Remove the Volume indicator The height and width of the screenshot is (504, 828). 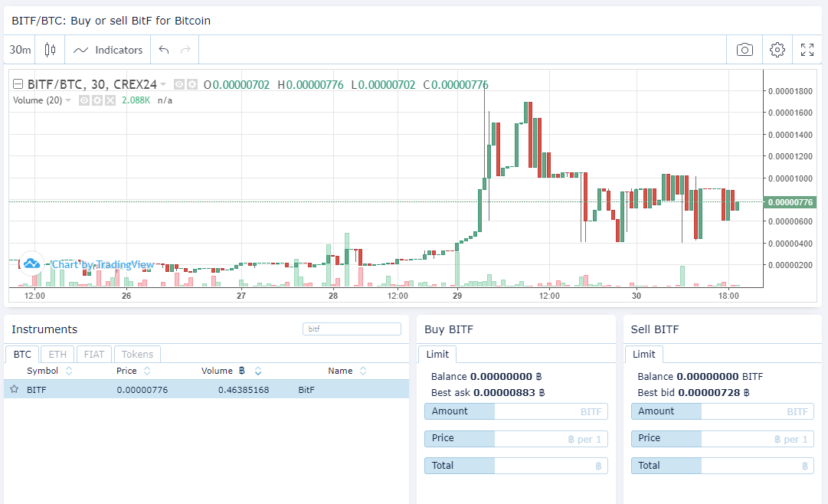110,100
